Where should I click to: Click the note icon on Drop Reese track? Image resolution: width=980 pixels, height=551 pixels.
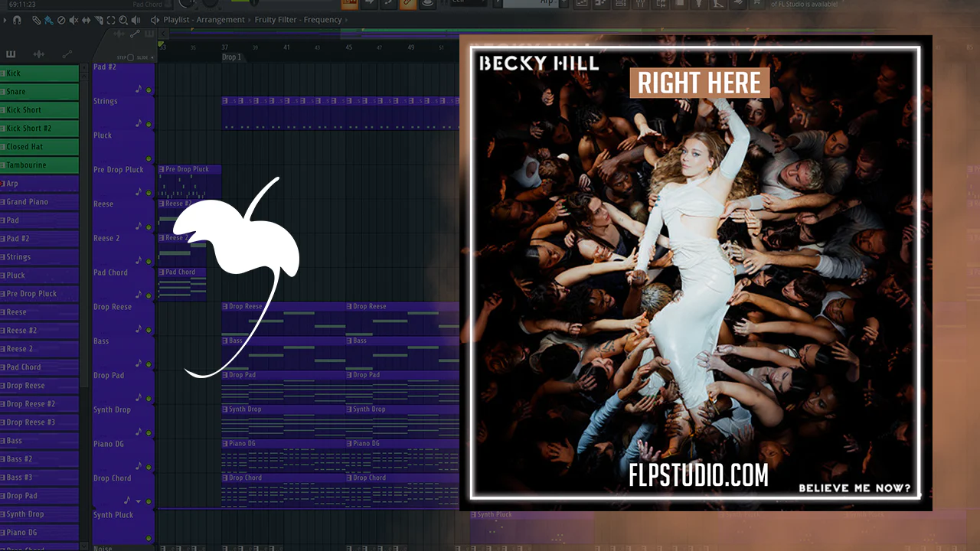(139, 329)
